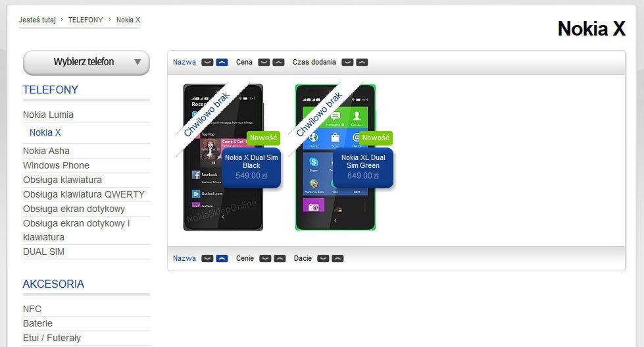This screenshot has height=347, width=644.
Task: Sort by Dacie descending in bottom bar
Action: coord(323,259)
